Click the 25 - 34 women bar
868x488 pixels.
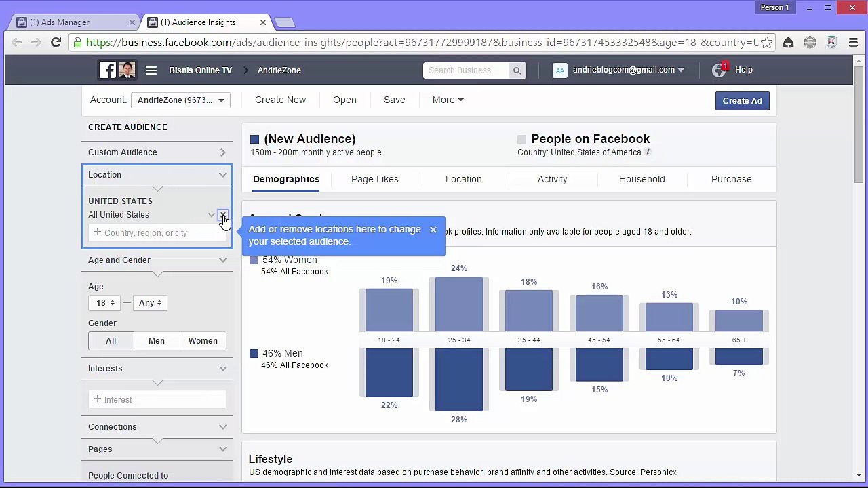pos(459,304)
